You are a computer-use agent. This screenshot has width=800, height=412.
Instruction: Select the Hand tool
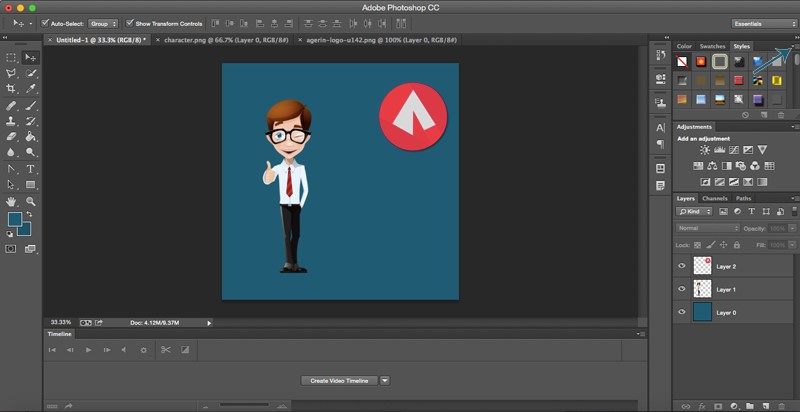pyautogui.click(x=11, y=201)
